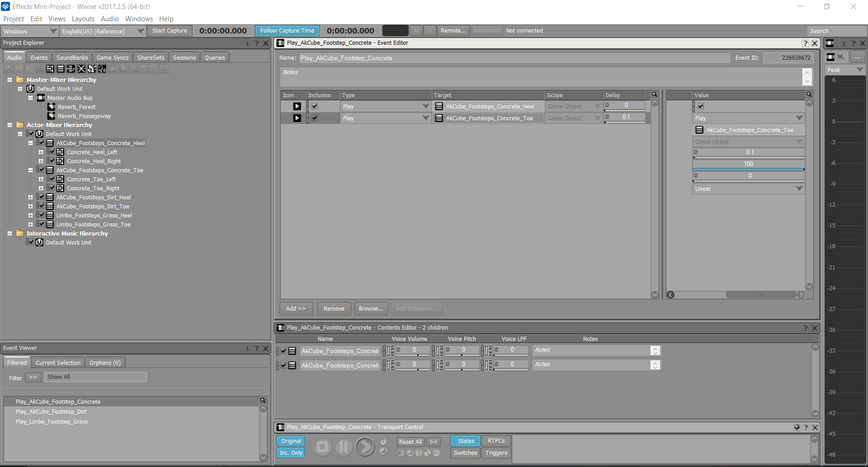
Task: Collapse the AkCube_Footsteps_Concrete_Heel tree node
Action: pyautogui.click(x=30, y=143)
